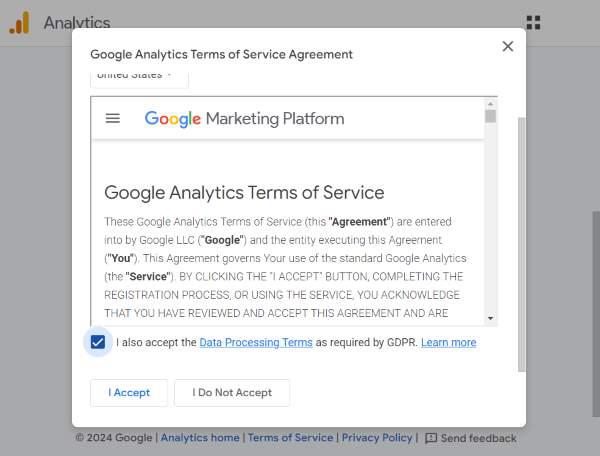Viewport: 600px width, 456px height.
Task: Open the hamburger menu in Marketing Platform header
Action: coord(113,118)
